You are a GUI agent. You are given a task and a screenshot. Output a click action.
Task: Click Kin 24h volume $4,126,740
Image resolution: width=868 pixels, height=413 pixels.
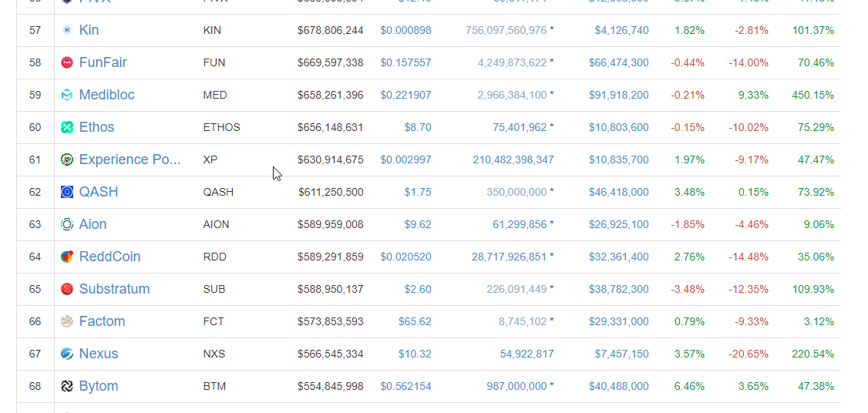(621, 31)
